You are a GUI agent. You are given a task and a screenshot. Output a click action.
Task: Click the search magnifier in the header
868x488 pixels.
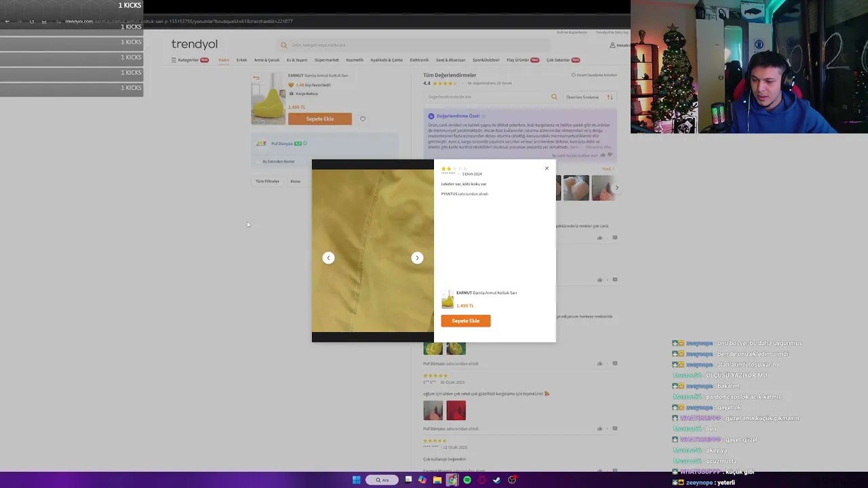click(x=284, y=45)
